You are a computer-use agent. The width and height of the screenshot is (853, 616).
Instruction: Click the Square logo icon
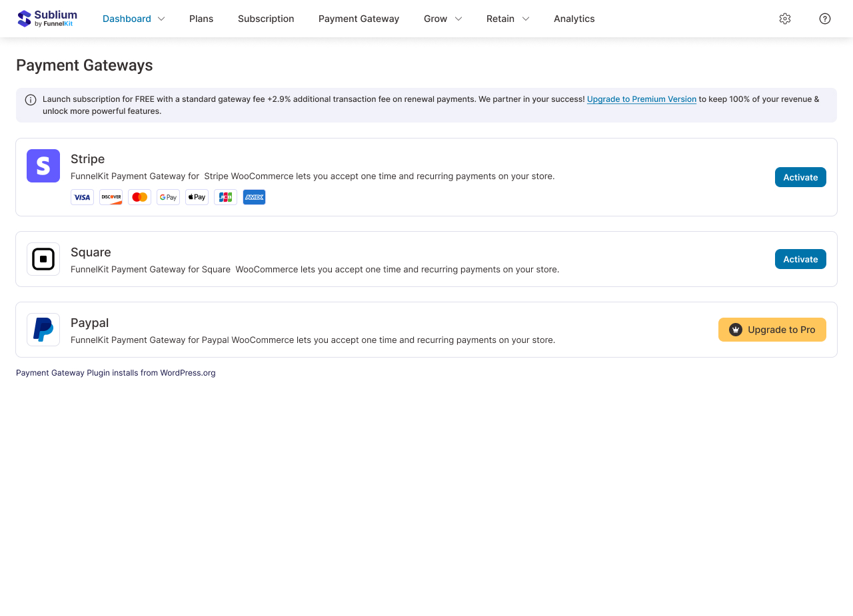click(x=43, y=259)
